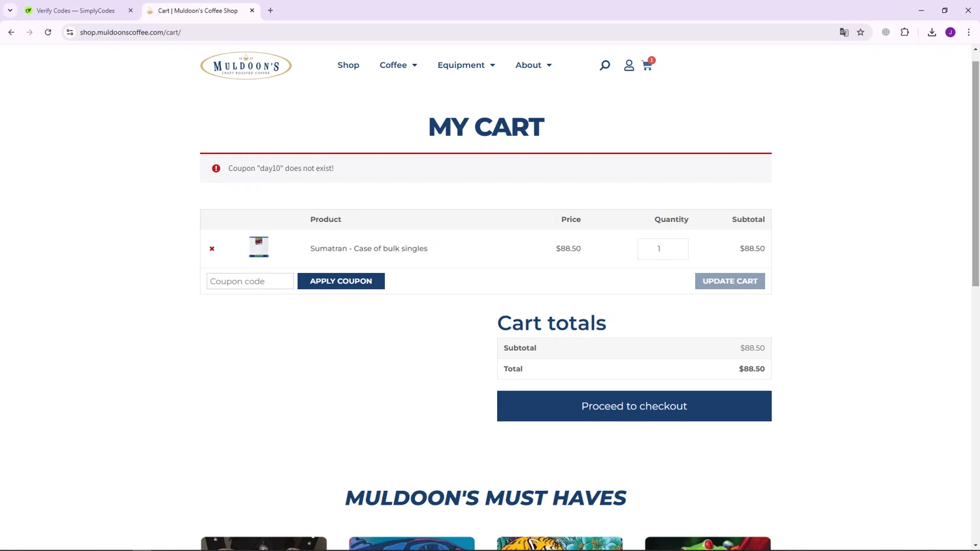Image resolution: width=980 pixels, height=551 pixels.
Task: Click the Coupon "day10" does not exist message
Action: [x=281, y=168]
